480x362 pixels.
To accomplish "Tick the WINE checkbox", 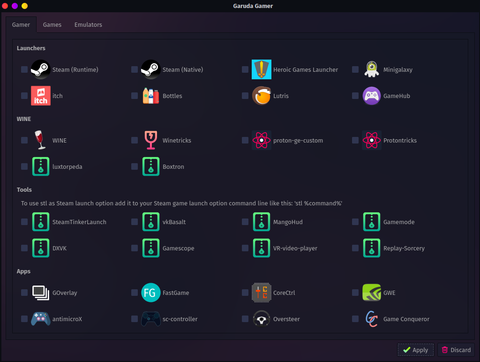I will [x=24, y=140].
